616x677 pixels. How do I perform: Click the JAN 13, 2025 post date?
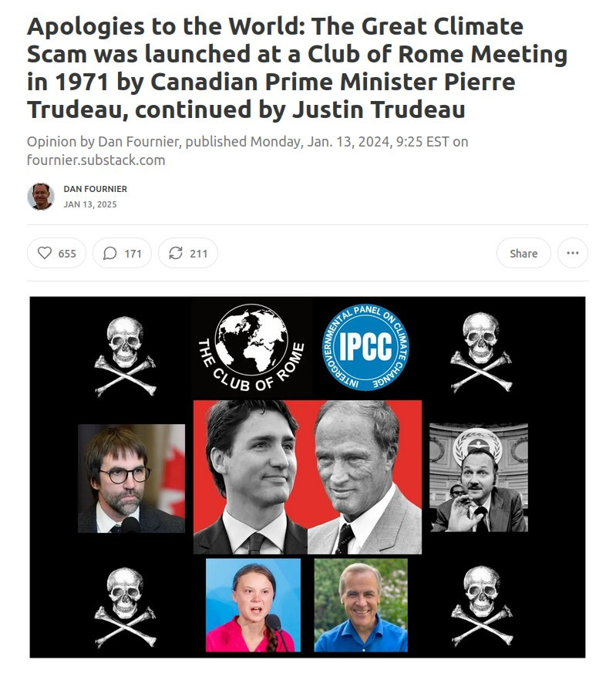click(x=90, y=204)
